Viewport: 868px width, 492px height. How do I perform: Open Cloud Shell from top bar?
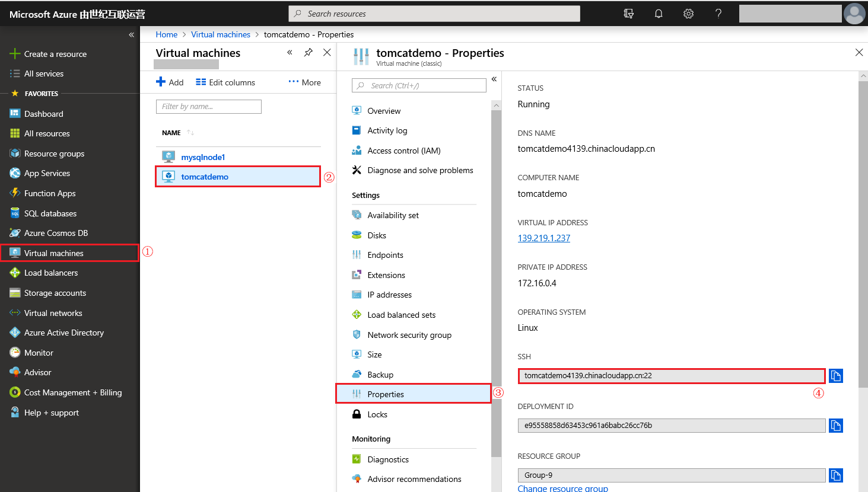pos(629,14)
